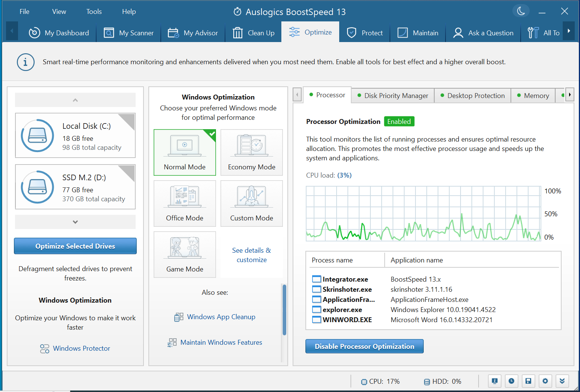This screenshot has width=580, height=392.
Task: Click BoostSpeed stopwatch title icon
Action: pos(237,12)
